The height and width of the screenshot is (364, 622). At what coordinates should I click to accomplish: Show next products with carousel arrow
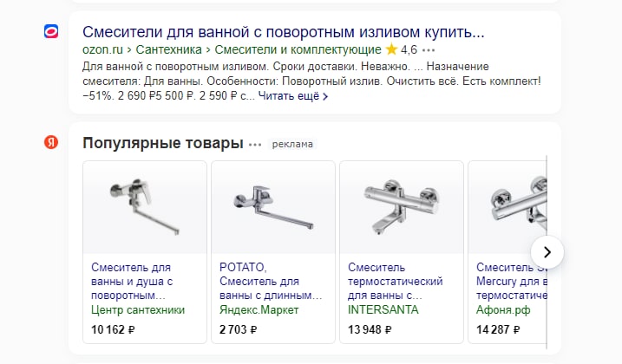[547, 252]
